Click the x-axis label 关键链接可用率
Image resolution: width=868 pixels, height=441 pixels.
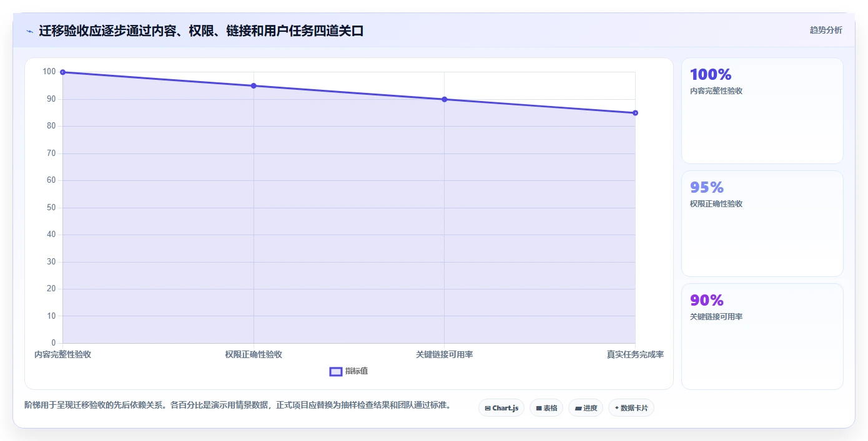[445, 354]
